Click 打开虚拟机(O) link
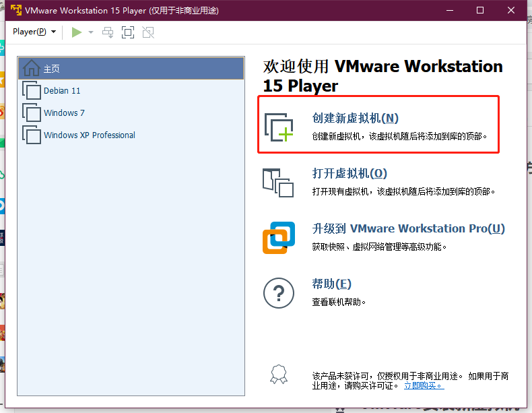This screenshot has width=532, height=413. pyautogui.click(x=350, y=173)
